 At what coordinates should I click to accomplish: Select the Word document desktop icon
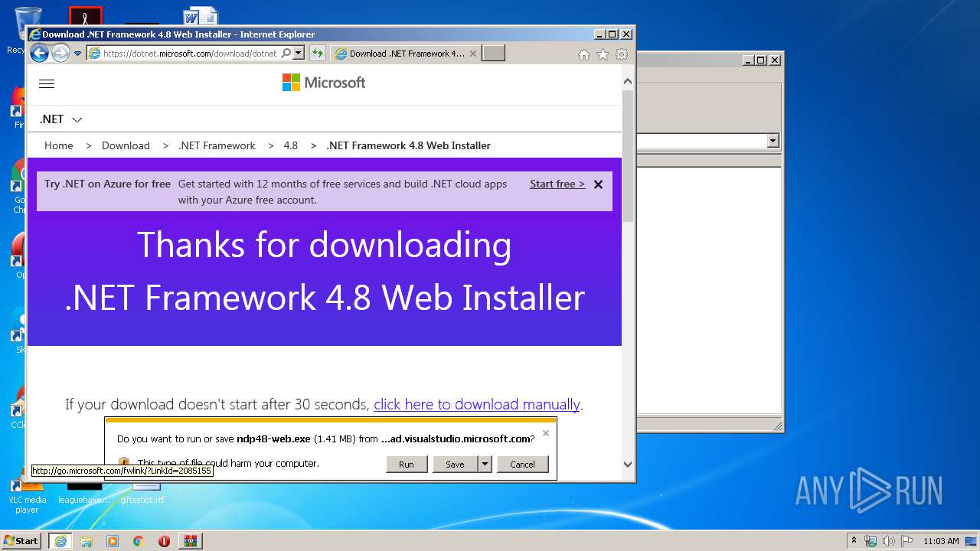(x=201, y=17)
